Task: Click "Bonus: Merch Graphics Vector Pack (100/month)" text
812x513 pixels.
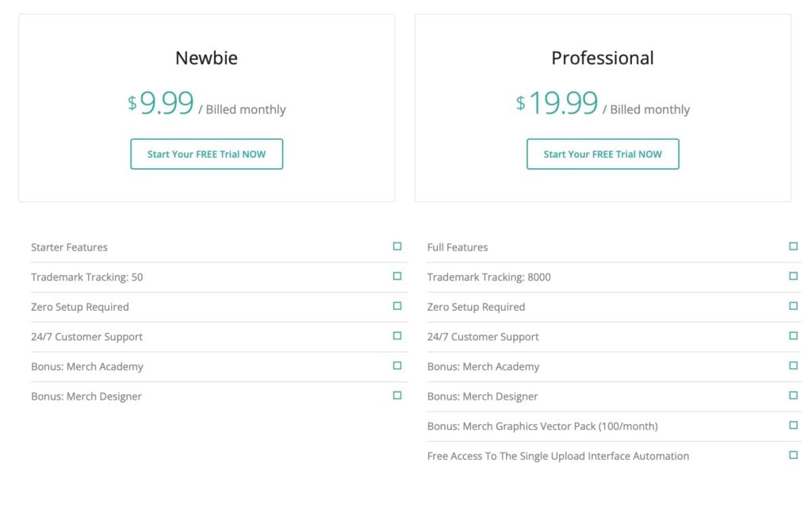Action: [x=542, y=427]
